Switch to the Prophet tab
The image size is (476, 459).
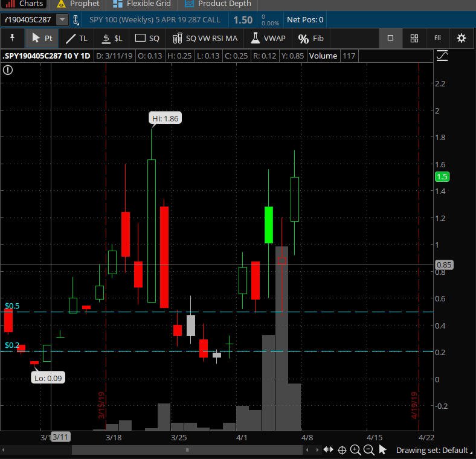79,4
